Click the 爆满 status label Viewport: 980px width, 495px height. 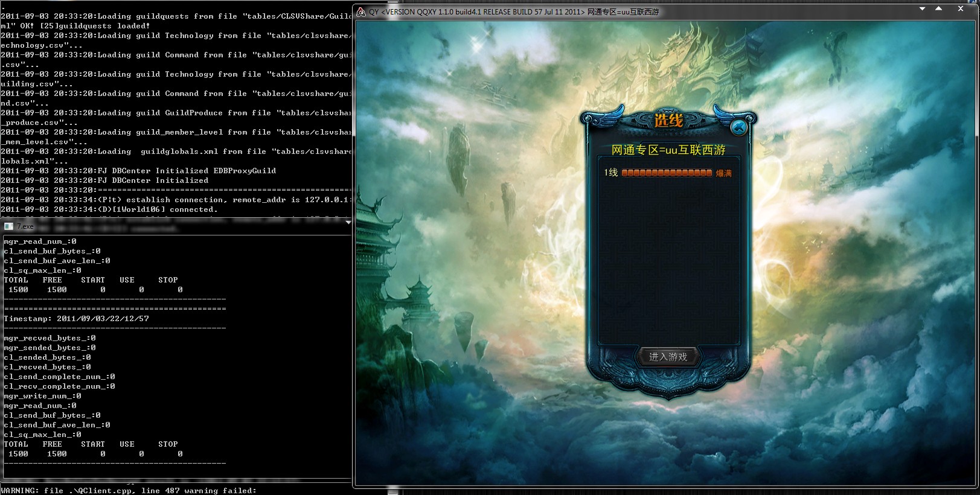pyautogui.click(x=723, y=173)
